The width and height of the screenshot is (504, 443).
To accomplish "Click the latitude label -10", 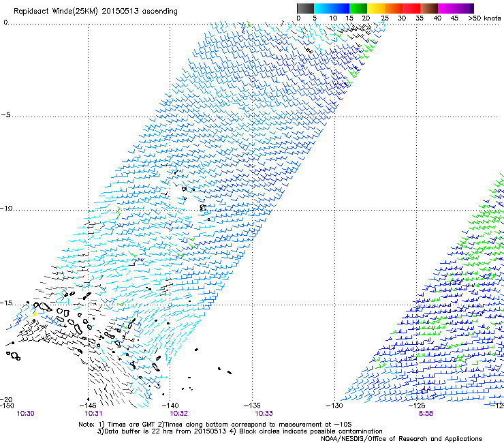I will pos(6,208).
